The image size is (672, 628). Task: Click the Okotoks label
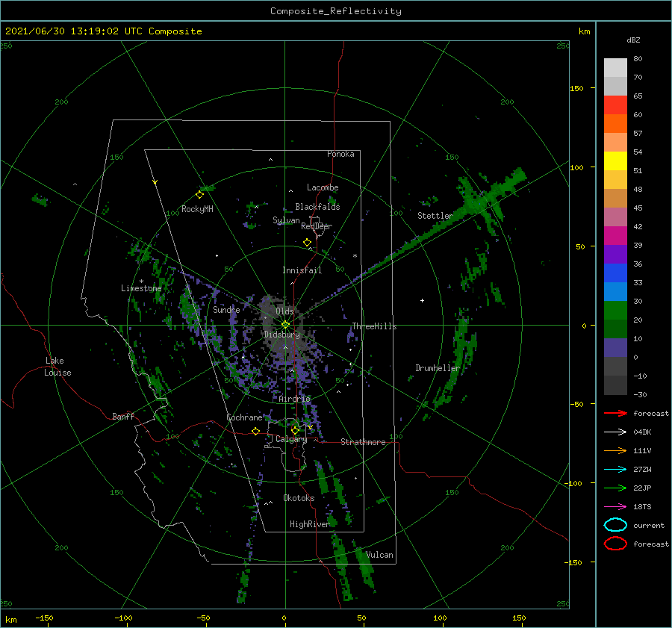[x=299, y=498]
